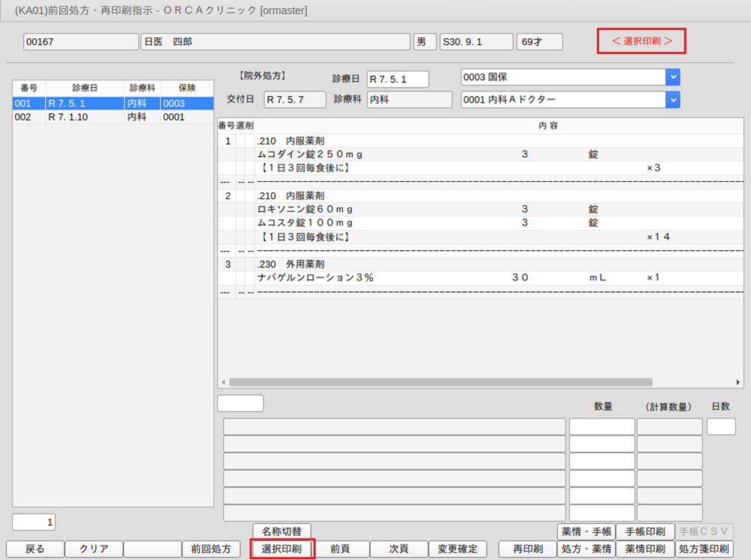Confirm changes with 変更確定 button

click(x=457, y=549)
